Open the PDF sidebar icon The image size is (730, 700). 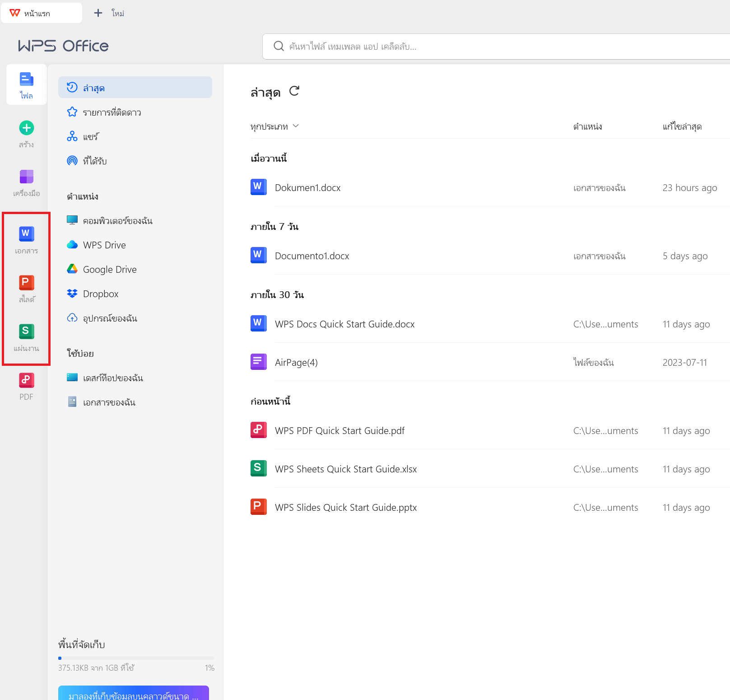pyautogui.click(x=26, y=380)
